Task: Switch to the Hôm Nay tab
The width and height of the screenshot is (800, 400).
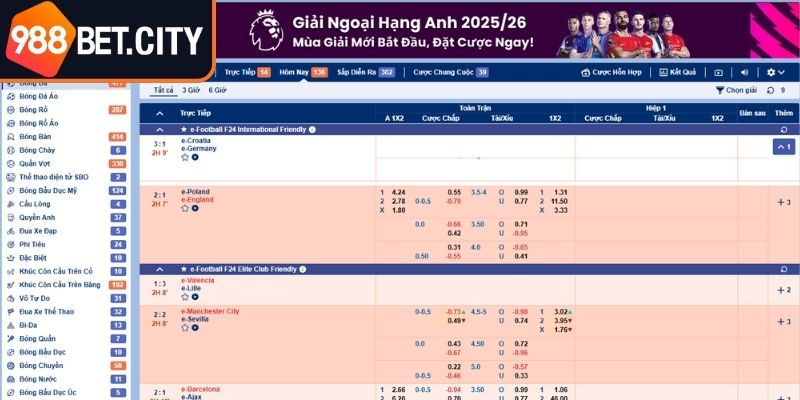Action: [x=303, y=72]
